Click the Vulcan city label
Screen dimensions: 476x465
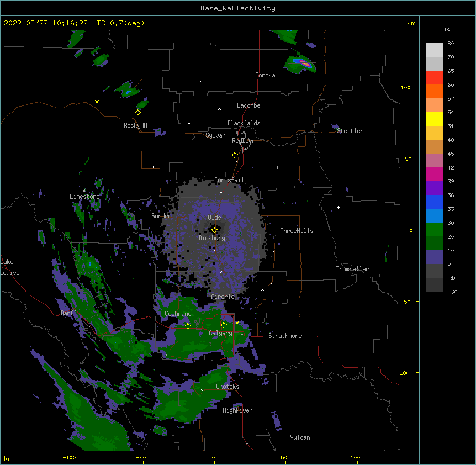click(x=300, y=437)
